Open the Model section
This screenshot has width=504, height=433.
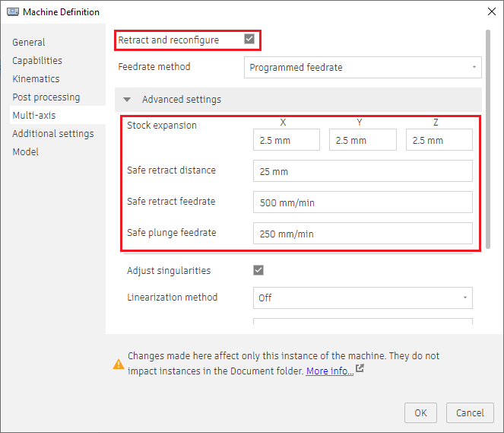pyautogui.click(x=26, y=152)
